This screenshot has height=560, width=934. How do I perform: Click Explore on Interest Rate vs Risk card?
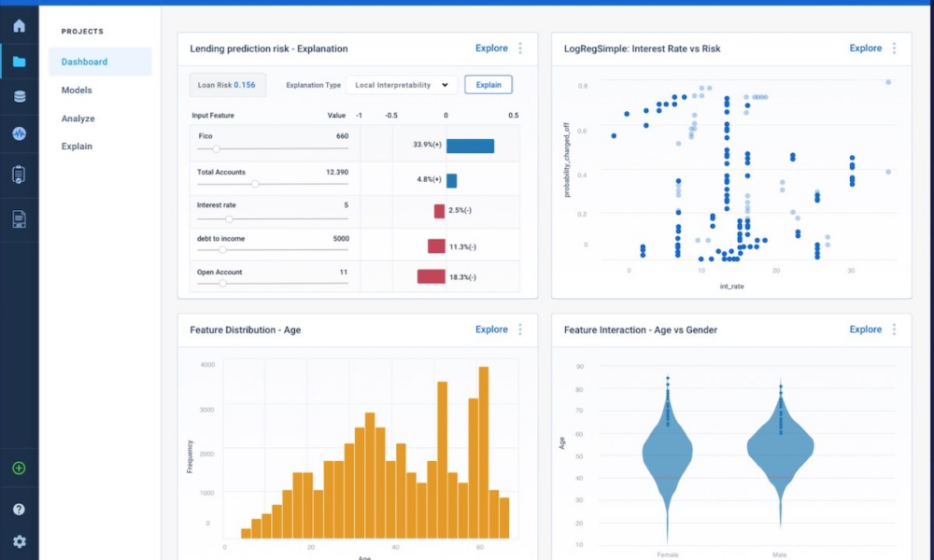pyautogui.click(x=866, y=49)
